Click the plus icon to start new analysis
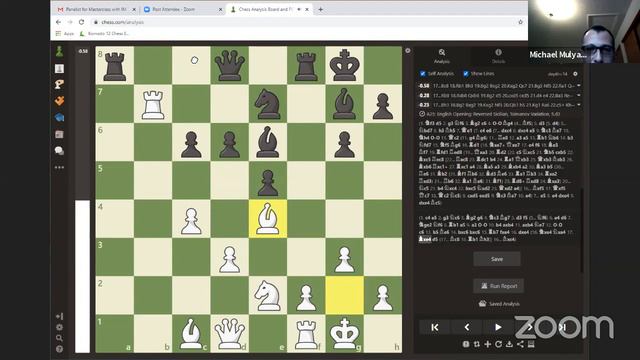 click(x=487, y=344)
